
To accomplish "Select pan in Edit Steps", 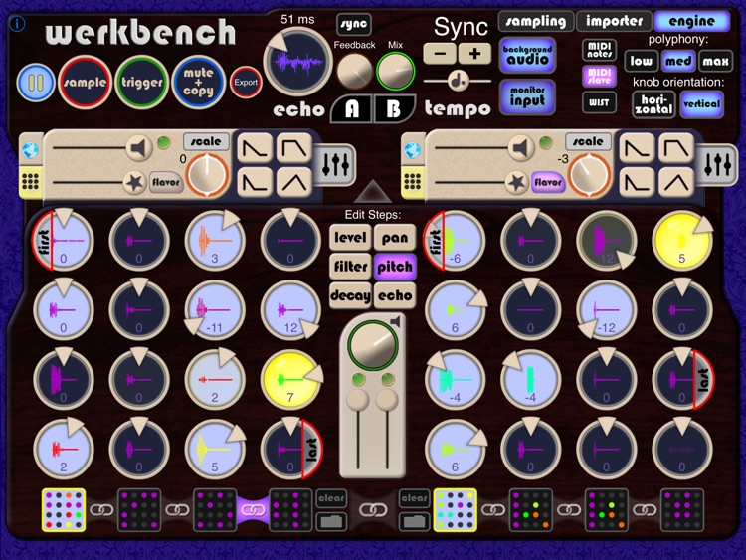I will 395,238.
